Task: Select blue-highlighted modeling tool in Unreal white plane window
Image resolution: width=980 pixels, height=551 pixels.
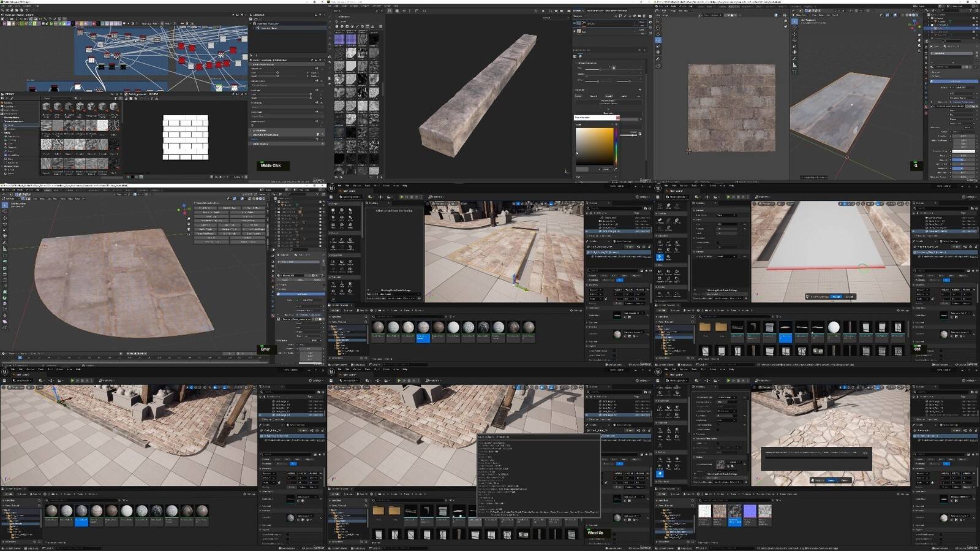Action: pos(660,257)
